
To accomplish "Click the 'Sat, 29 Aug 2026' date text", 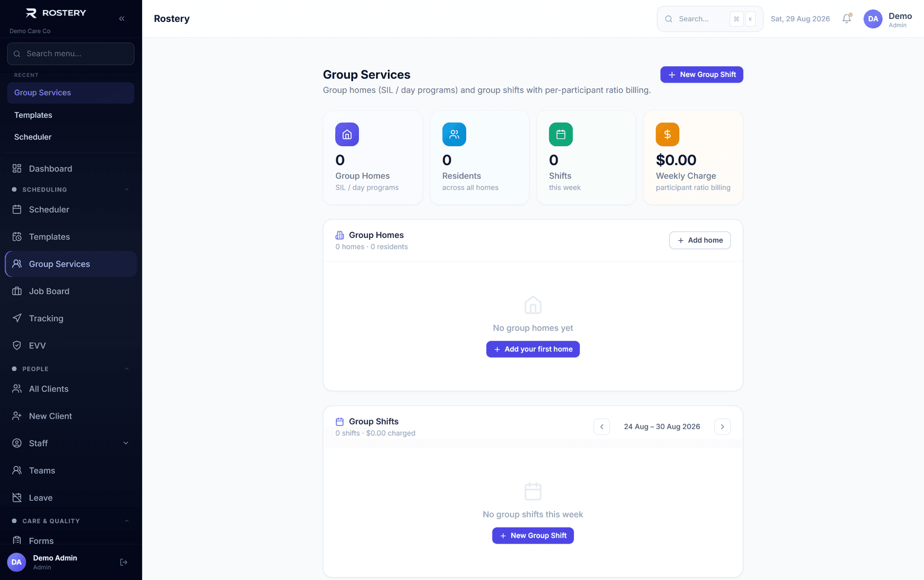I will click(x=800, y=19).
